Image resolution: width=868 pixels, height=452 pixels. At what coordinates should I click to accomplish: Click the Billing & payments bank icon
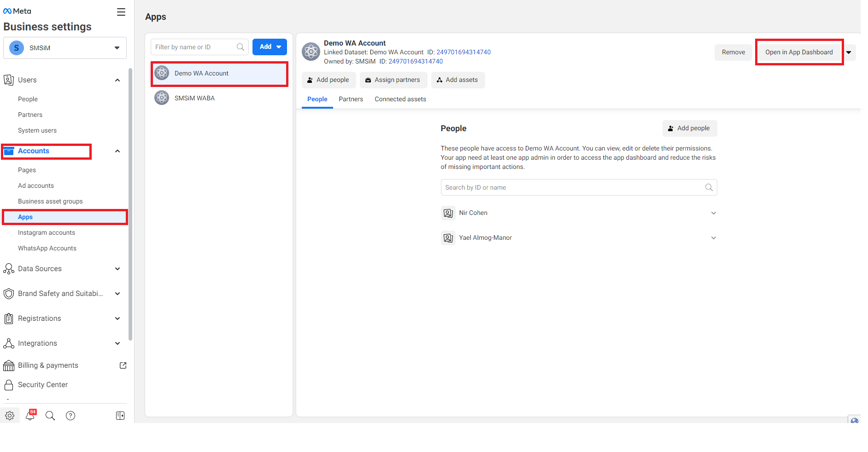9,365
